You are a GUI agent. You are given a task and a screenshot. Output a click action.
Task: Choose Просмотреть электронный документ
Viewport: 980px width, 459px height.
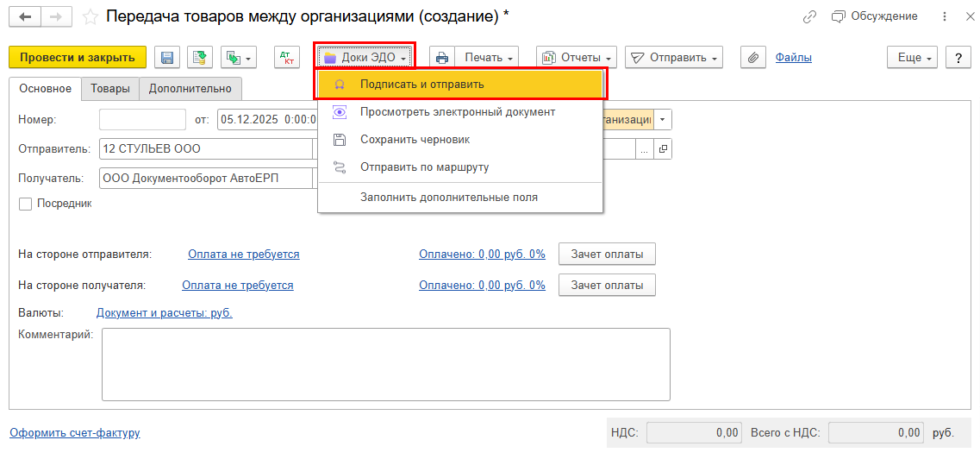click(x=457, y=112)
